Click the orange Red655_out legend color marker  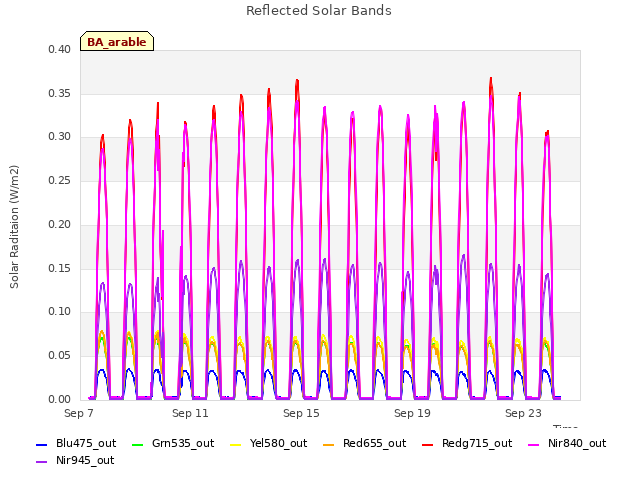click(329, 444)
